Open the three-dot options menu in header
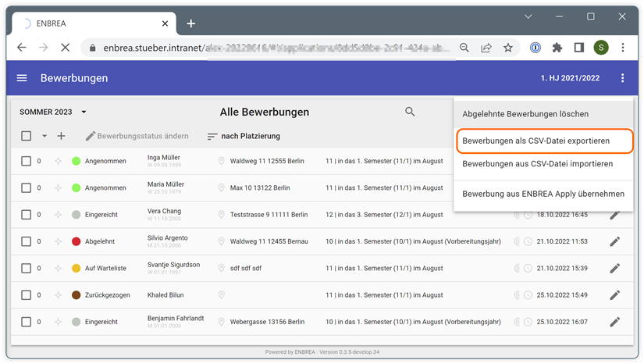Screen dimensions: 644x364 [x=622, y=78]
